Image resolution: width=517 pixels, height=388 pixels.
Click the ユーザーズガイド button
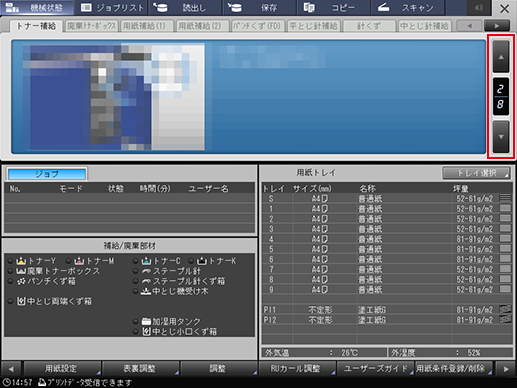375,369
